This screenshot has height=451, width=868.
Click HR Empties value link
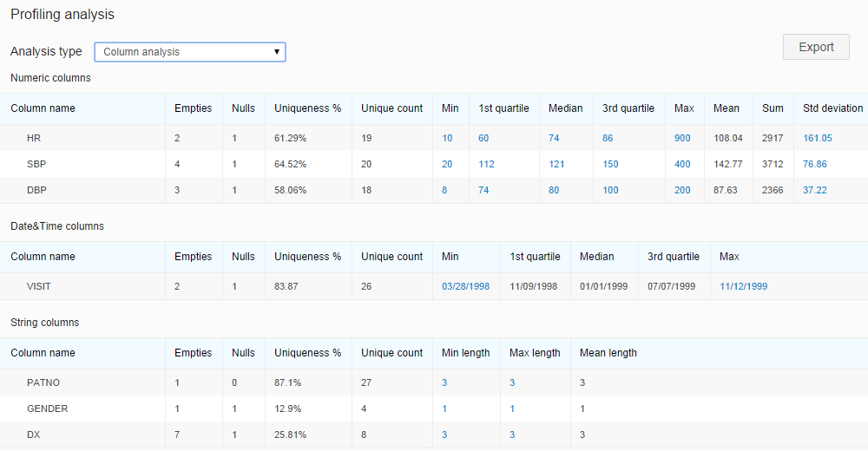tap(177, 138)
